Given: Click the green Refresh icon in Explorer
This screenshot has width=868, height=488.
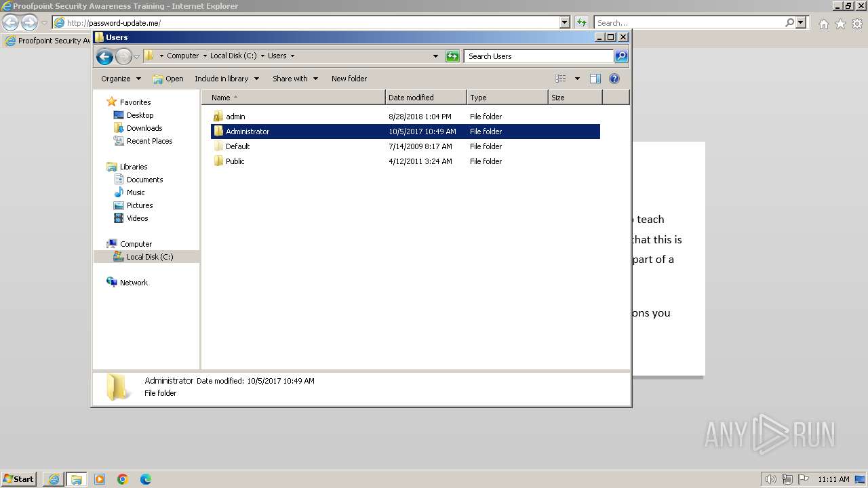Looking at the screenshot, I should [x=452, y=56].
